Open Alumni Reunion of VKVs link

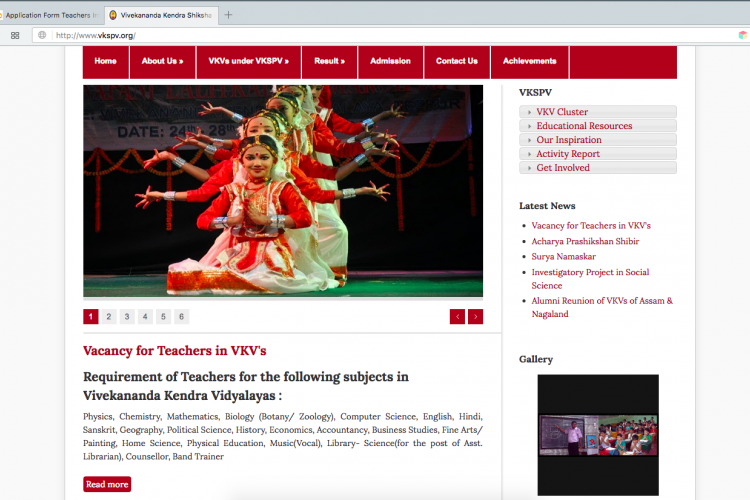602,307
